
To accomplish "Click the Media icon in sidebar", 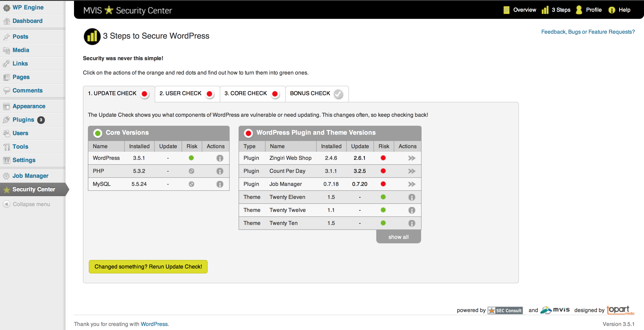I will [x=7, y=50].
